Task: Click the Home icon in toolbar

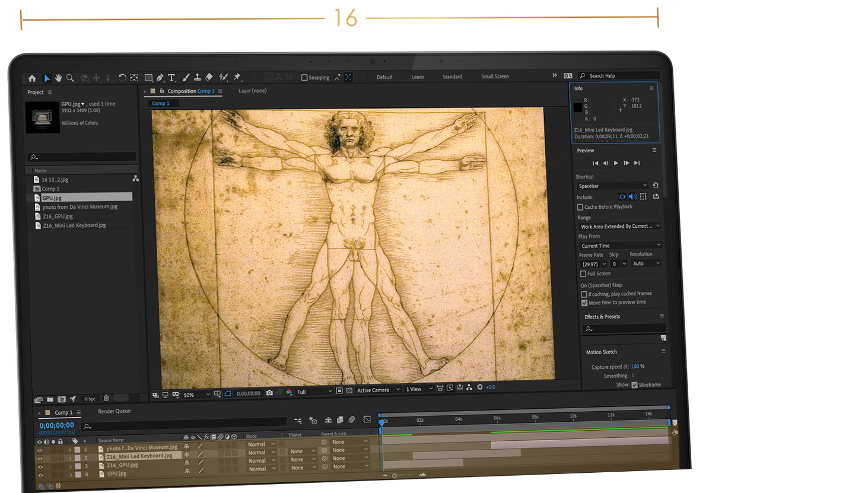Action: [32, 78]
